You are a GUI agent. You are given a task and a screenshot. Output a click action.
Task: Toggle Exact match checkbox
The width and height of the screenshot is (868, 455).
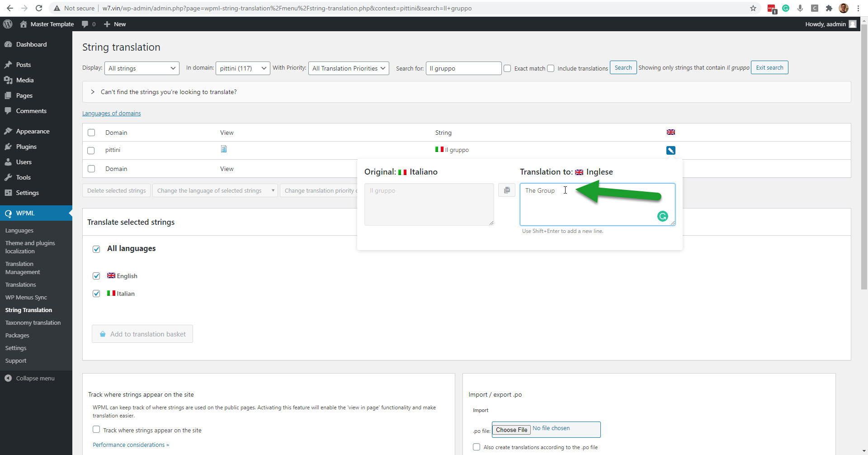point(507,68)
